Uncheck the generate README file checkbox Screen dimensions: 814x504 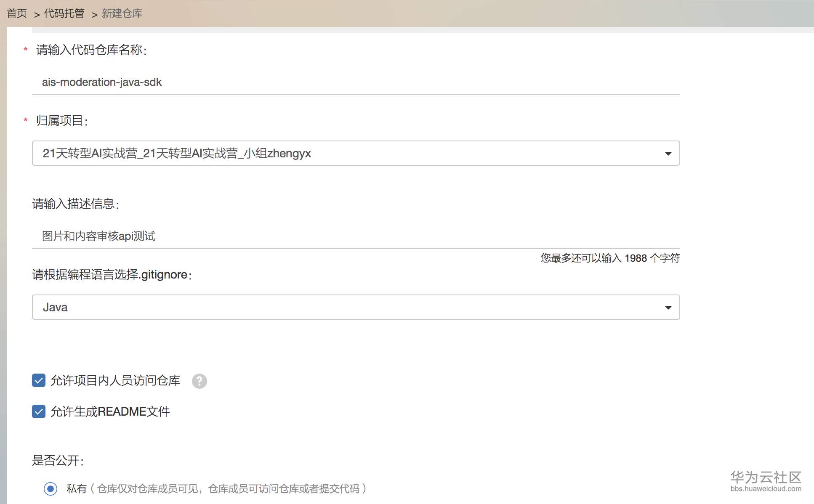pyautogui.click(x=39, y=411)
